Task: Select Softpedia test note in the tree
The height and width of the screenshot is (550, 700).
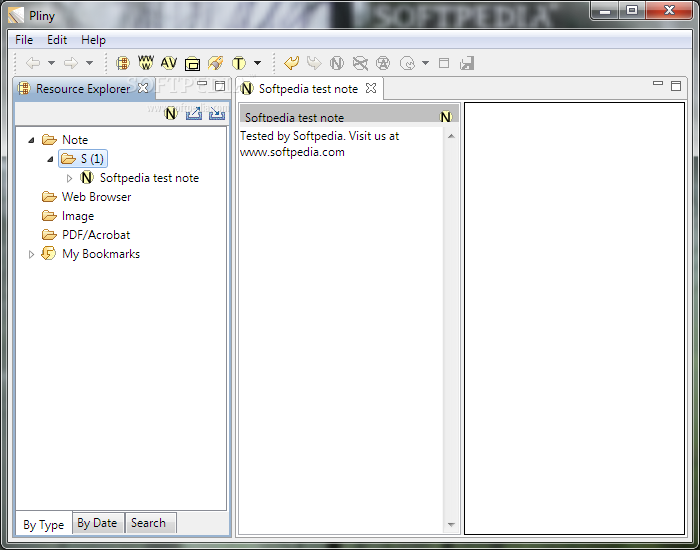Action: (x=149, y=178)
